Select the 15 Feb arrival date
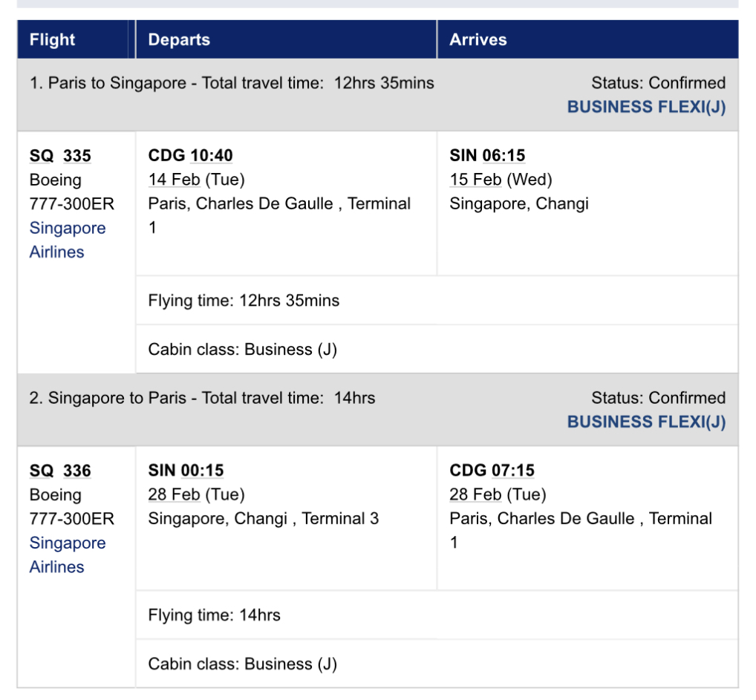756x700 pixels. 475,180
